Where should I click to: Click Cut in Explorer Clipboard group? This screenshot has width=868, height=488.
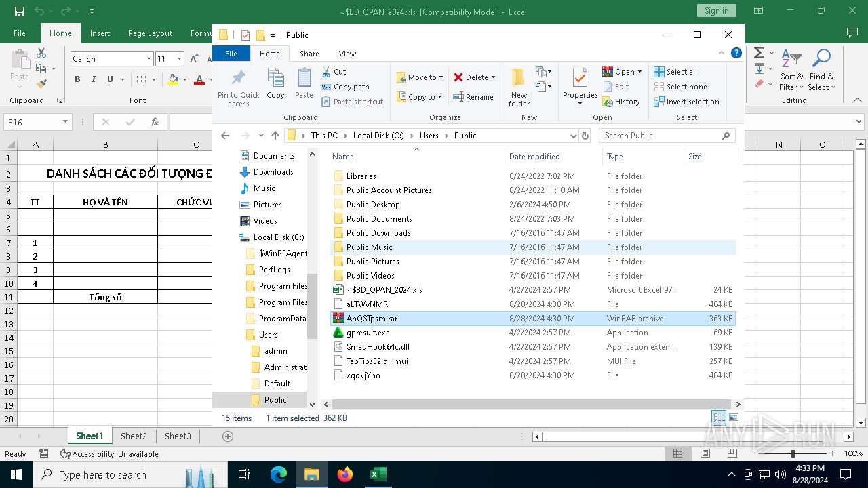pos(334,72)
